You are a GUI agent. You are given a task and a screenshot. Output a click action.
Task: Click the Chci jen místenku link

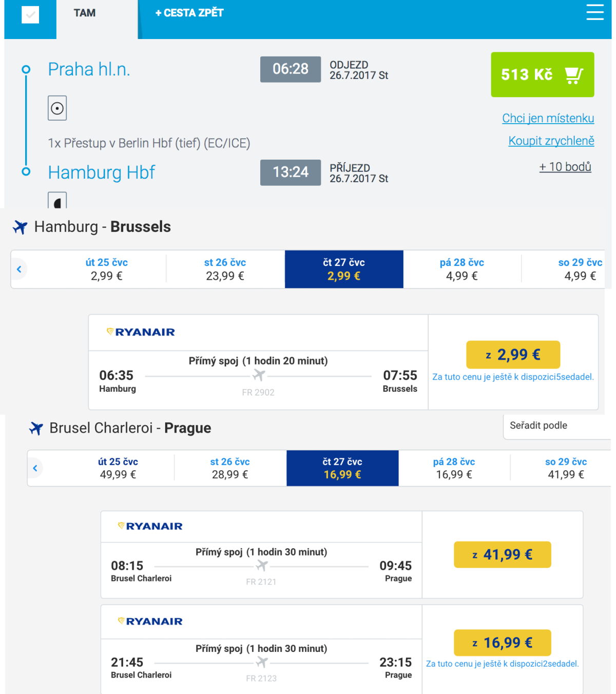point(548,119)
